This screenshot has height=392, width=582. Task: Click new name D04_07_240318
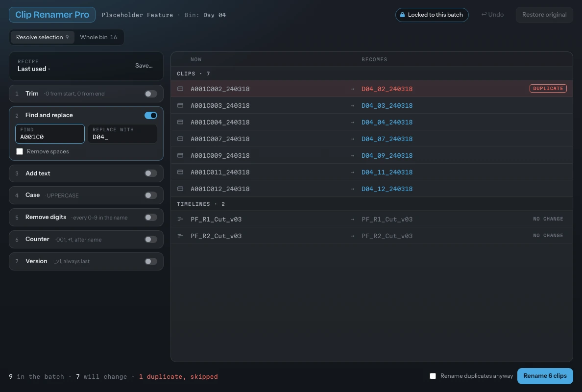(x=387, y=139)
